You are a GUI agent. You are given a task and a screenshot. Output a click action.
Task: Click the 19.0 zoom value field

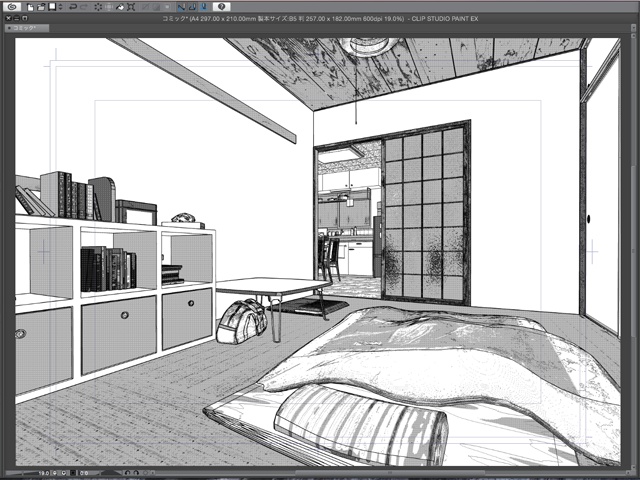click(44, 473)
